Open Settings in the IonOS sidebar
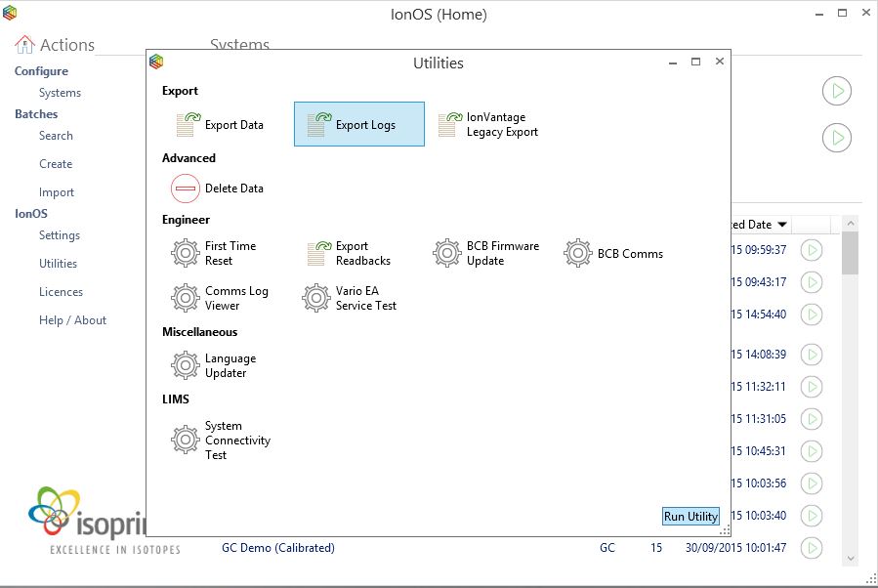Image resolution: width=878 pixels, height=588 pixels. pyautogui.click(x=60, y=235)
